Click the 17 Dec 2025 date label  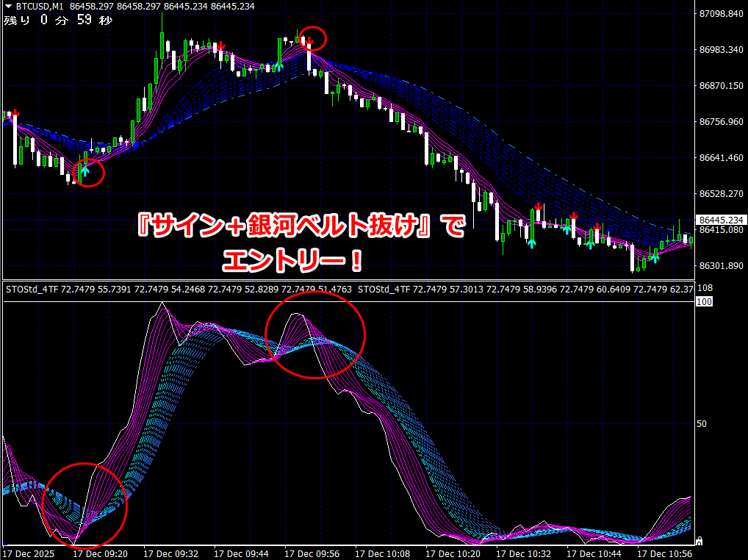pyautogui.click(x=29, y=554)
